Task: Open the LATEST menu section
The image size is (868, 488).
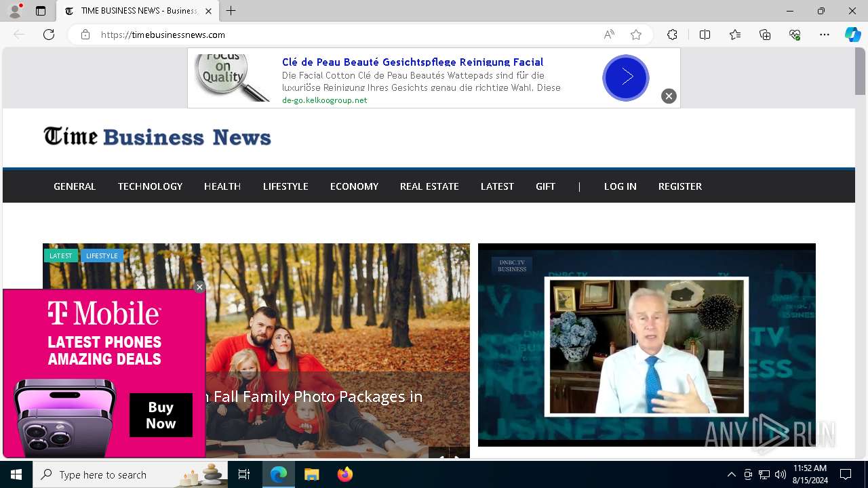Action: click(x=497, y=186)
